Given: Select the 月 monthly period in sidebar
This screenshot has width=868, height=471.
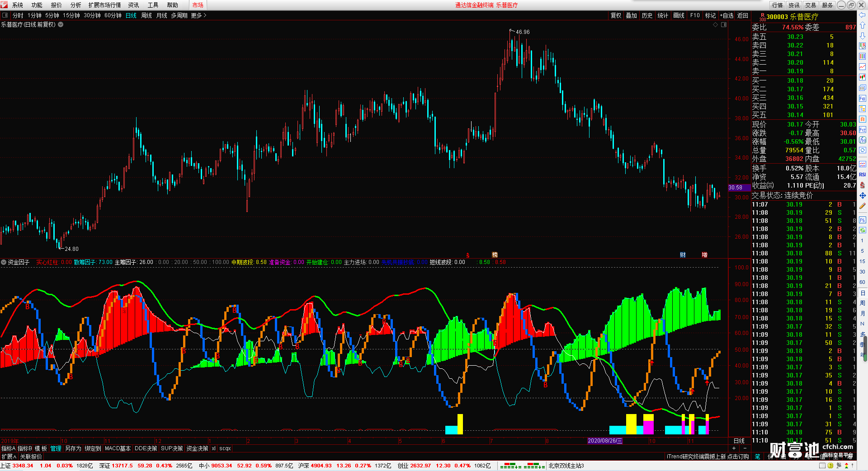Looking at the screenshot, I should tap(862, 314).
